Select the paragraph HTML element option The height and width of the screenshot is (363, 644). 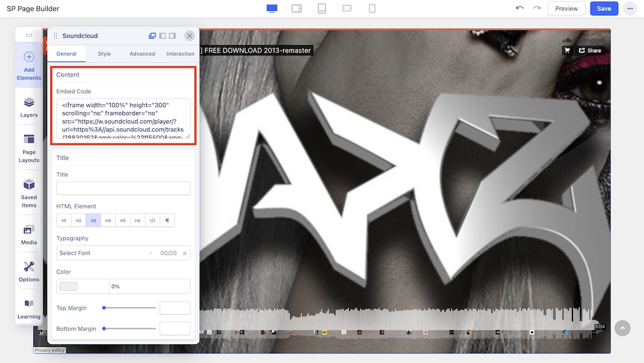tap(167, 221)
